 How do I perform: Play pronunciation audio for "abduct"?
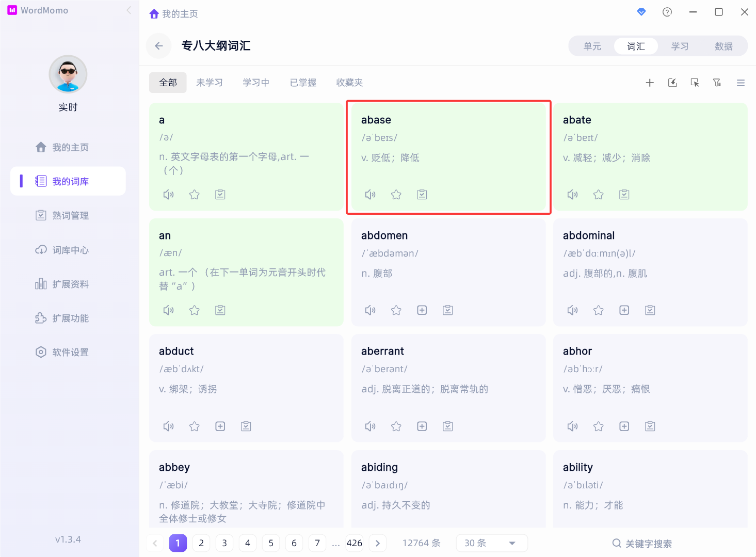(168, 426)
